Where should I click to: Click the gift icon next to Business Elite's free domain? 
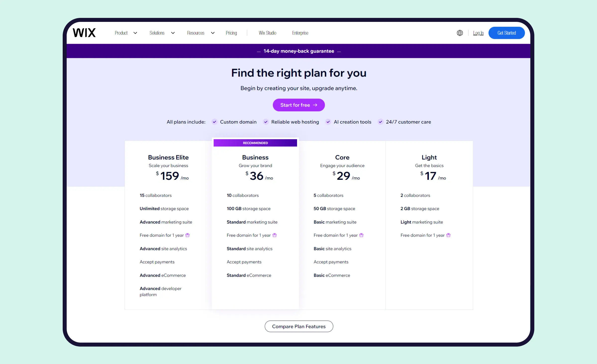tap(188, 235)
